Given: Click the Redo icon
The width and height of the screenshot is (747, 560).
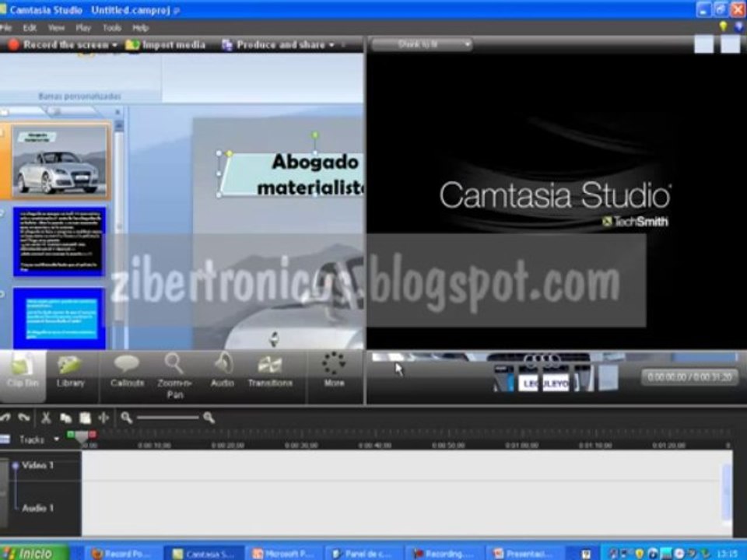Looking at the screenshot, I should pyautogui.click(x=24, y=418).
